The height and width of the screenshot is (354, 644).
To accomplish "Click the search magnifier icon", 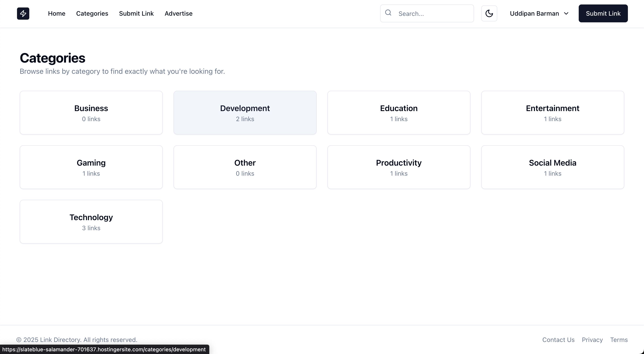I will click(388, 13).
